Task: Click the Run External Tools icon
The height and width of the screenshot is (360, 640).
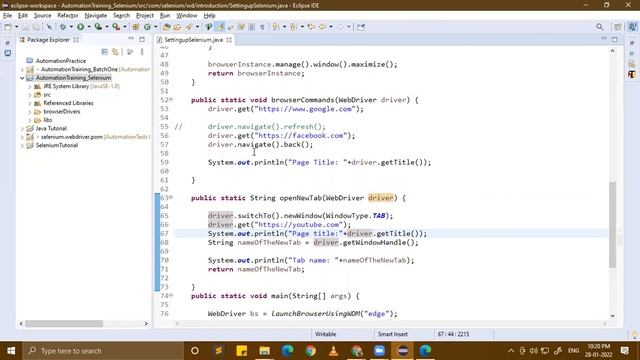Action: coord(116,27)
